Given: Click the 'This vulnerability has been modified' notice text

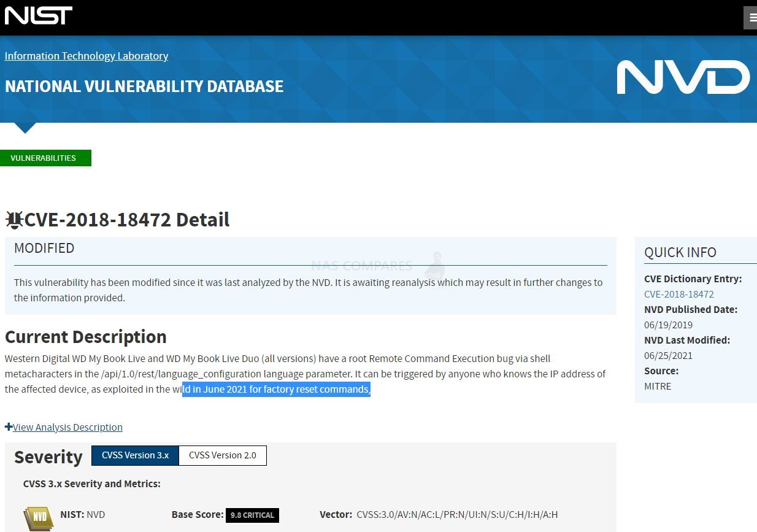Looking at the screenshot, I should click(x=309, y=290).
